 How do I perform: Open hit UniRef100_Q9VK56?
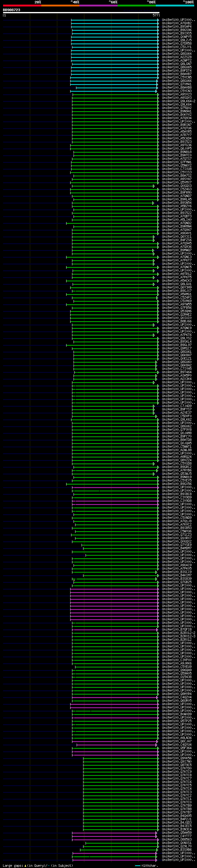pyautogui.click(x=177, y=758)
